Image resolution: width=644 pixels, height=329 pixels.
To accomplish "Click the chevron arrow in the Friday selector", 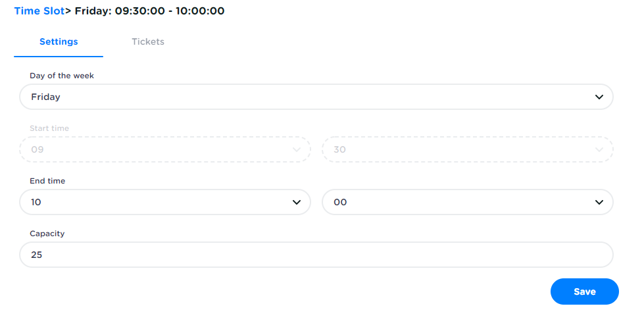I will tap(599, 97).
